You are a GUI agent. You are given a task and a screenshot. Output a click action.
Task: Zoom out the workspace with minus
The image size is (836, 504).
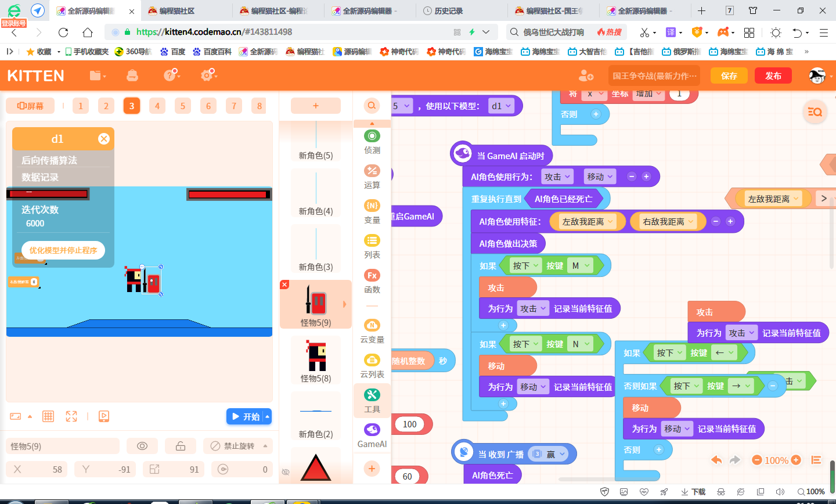(756, 460)
